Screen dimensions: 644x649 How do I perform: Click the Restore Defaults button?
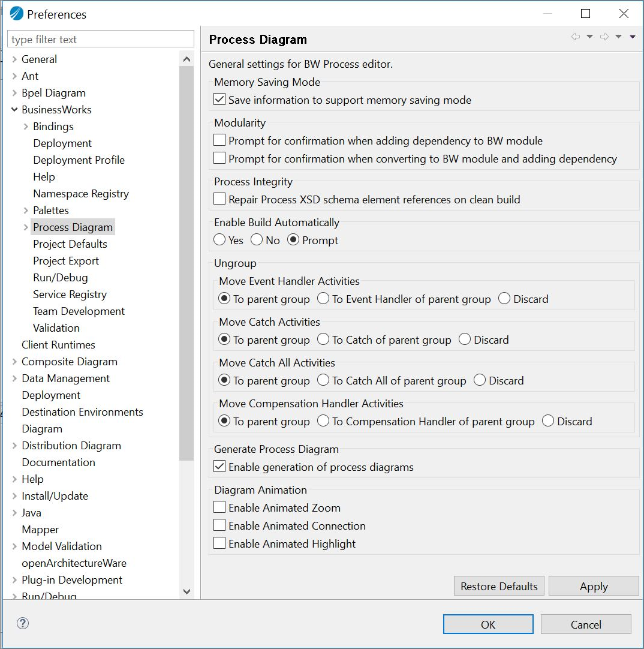pyautogui.click(x=499, y=586)
